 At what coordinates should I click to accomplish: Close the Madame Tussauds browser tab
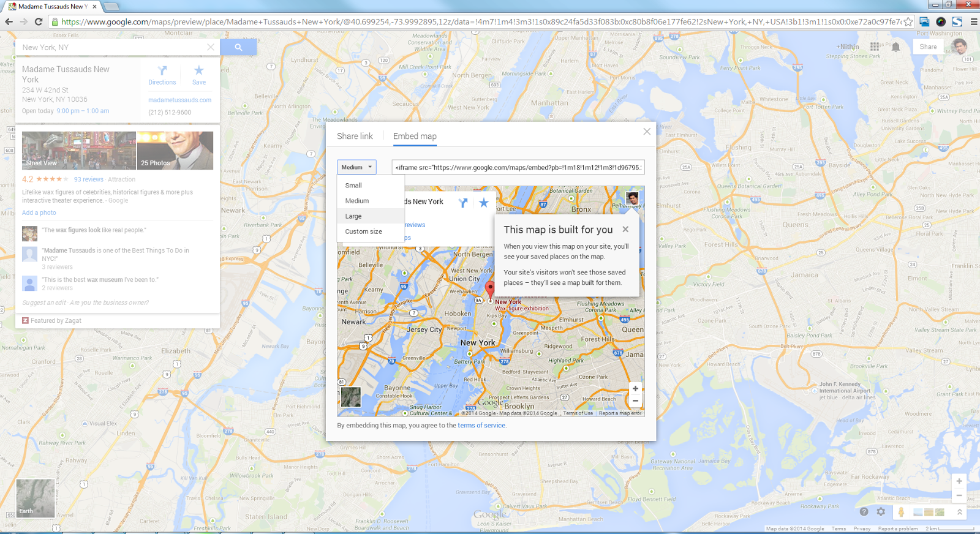[94, 7]
